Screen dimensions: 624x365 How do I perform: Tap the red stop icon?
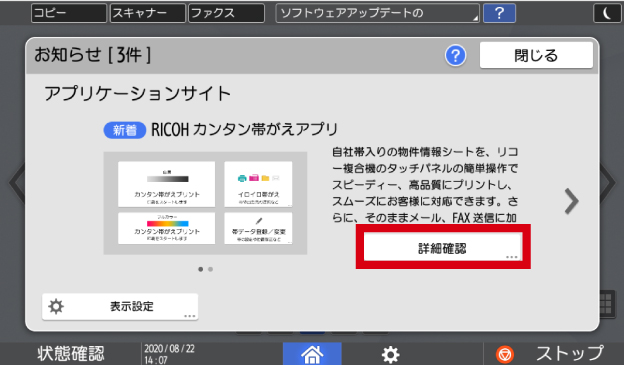505,354
